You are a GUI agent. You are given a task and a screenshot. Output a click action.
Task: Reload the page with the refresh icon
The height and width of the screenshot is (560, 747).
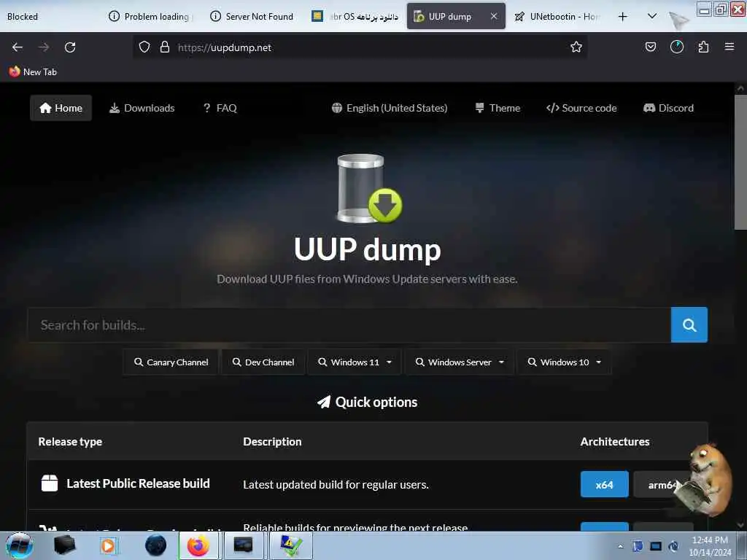coord(70,47)
